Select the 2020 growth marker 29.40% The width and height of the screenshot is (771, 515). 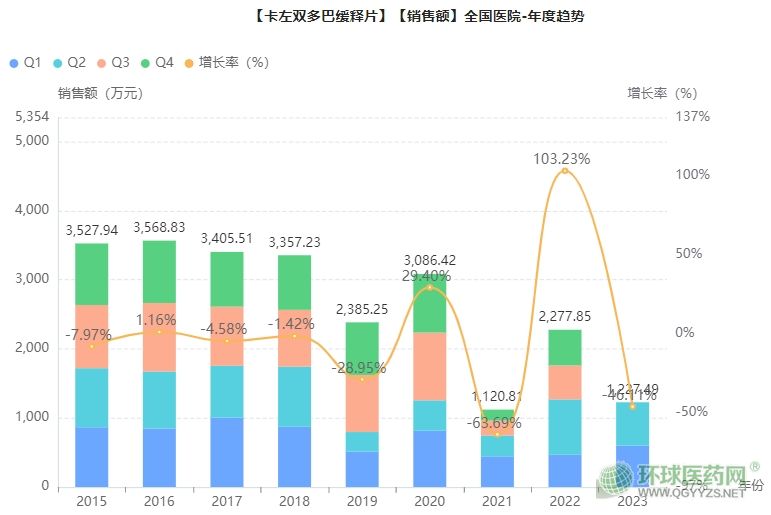(x=430, y=288)
